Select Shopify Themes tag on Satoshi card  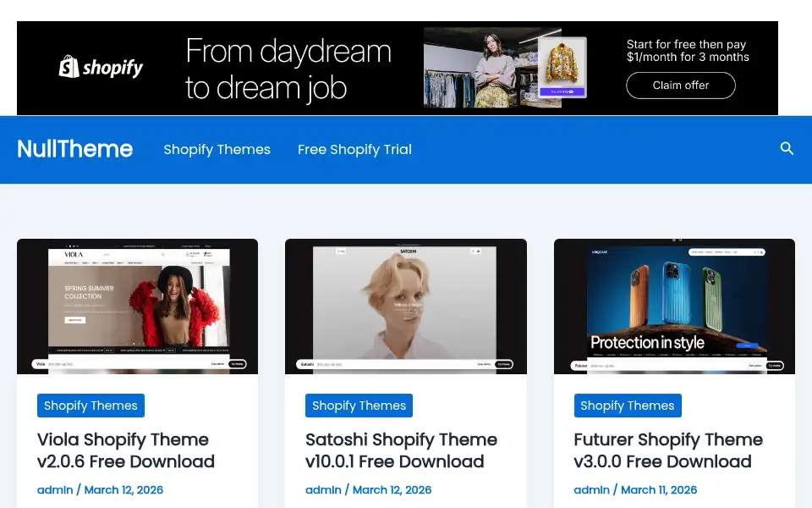[x=359, y=406]
